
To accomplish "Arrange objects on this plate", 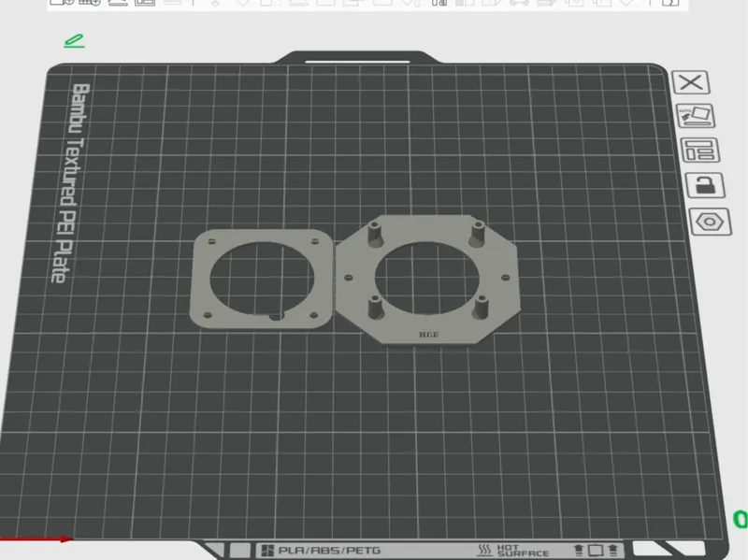I will (x=699, y=151).
